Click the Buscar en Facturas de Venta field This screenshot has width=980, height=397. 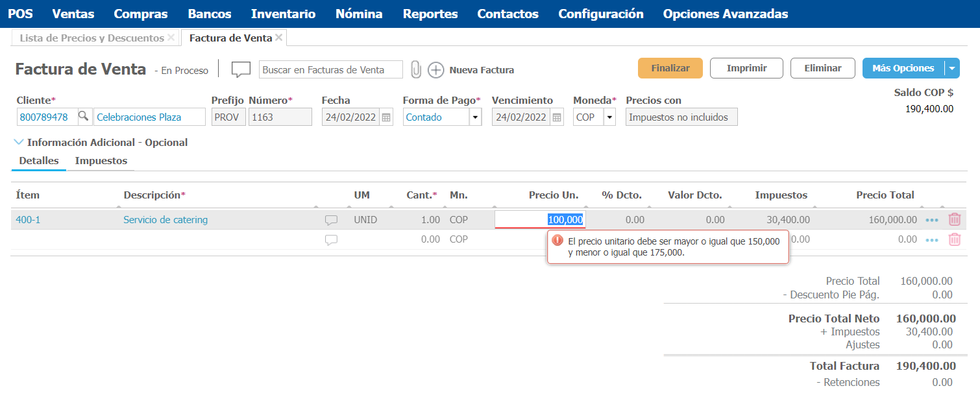coord(330,70)
